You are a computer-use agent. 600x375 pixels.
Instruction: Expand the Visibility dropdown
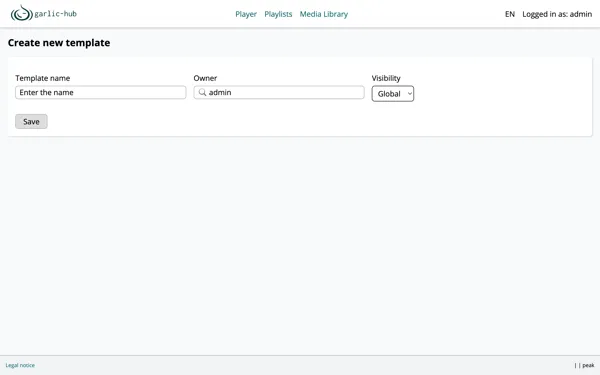pos(393,94)
